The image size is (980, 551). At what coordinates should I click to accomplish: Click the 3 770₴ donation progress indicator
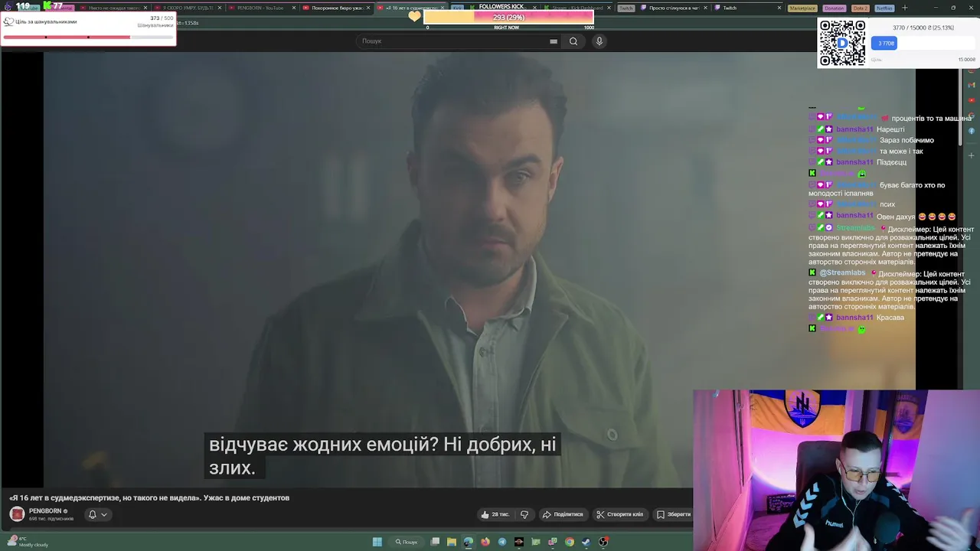click(x=884, y=44)
